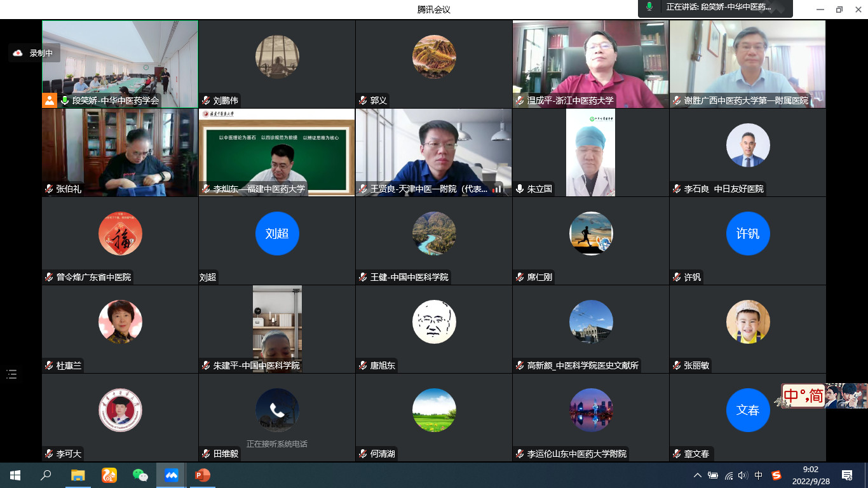Click the 中 mode button on the floating IME bar
This screenshot has height=488, width=868.
pyautogui.click(x=791, y=396)
